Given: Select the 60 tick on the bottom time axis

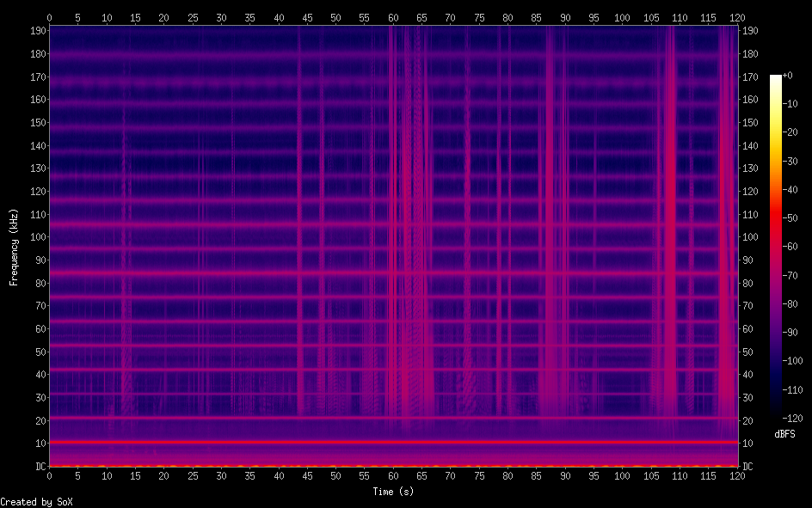Looking at the screenshot, I should click(x=393, y=475).
